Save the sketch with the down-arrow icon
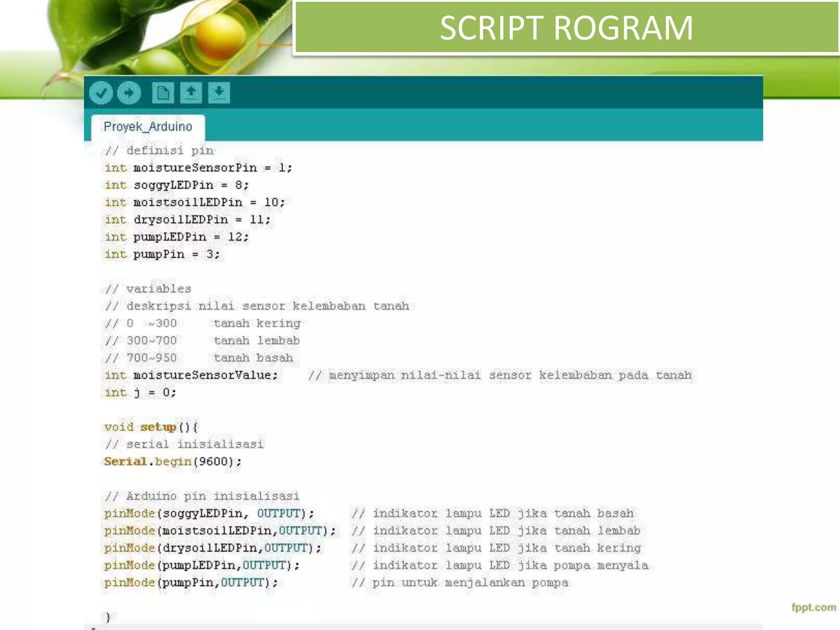Viewport: 840px width, 630px height. pyautogui.click(x=219, y=93)
